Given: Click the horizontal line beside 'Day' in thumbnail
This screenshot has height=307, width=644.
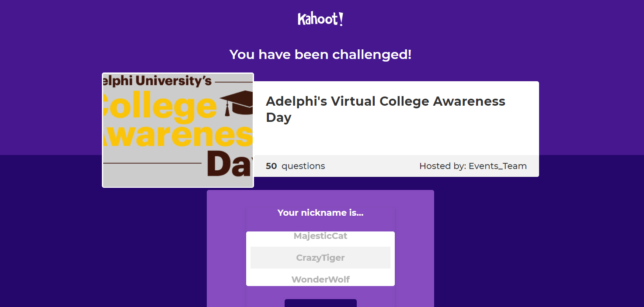Looking at the screenshot, I should [153, 163].
